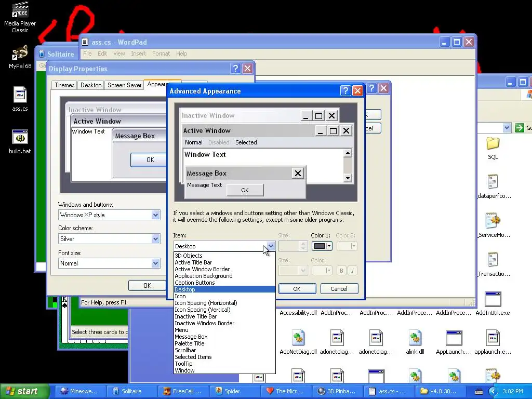Choose Caption Buttons from Item list
The height and width of the screenshot is (399, 532).
pyautogui.click(x=224, y=283)
